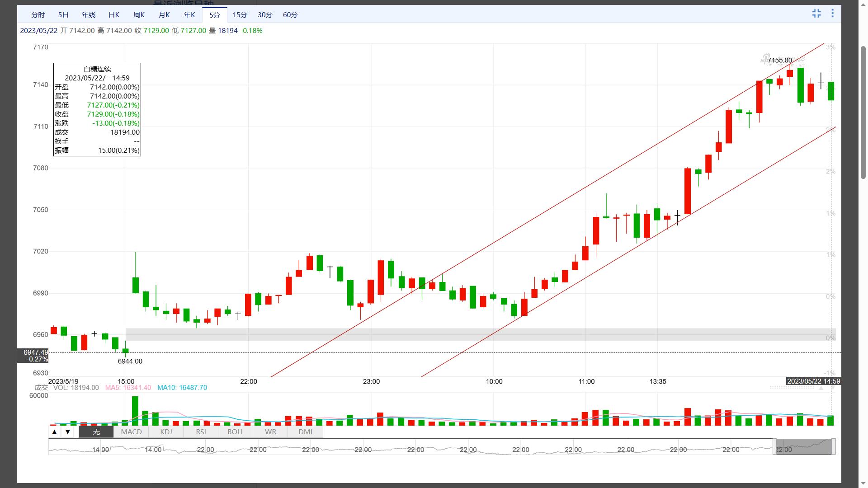Click the small triangle above range slider
Viewport: 868px width, 488px height.
[821, 388]
